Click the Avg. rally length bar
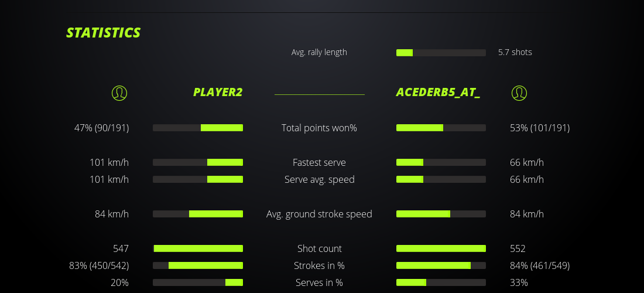 [441, 53]
